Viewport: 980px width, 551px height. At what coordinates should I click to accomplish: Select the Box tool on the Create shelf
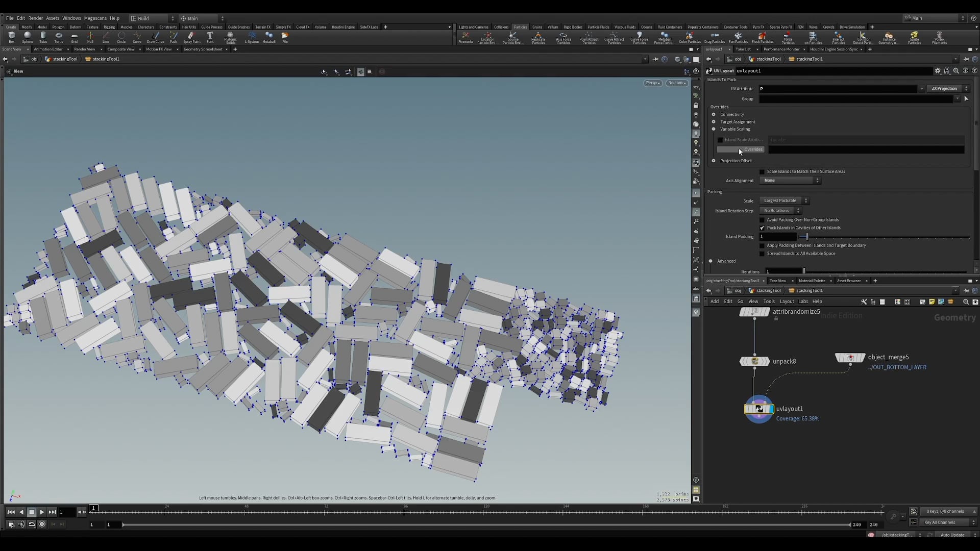(11, 36)
